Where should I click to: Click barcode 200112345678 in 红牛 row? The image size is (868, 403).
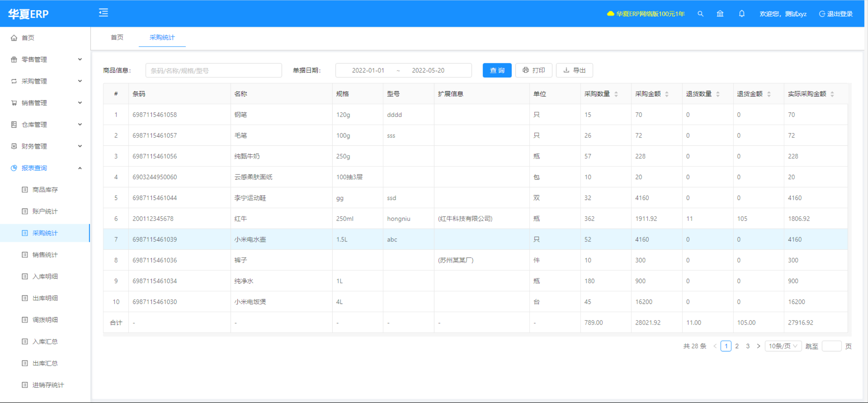coord(153,218)
